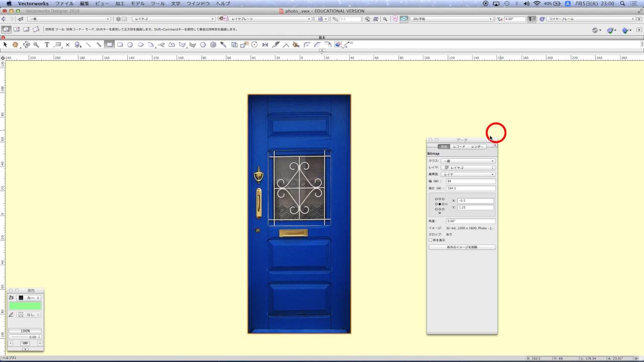Viewport: 644px width, 362px height.
Task: Choose corner-to-corner rectangle mode
Action: click(x=7, y=29)
